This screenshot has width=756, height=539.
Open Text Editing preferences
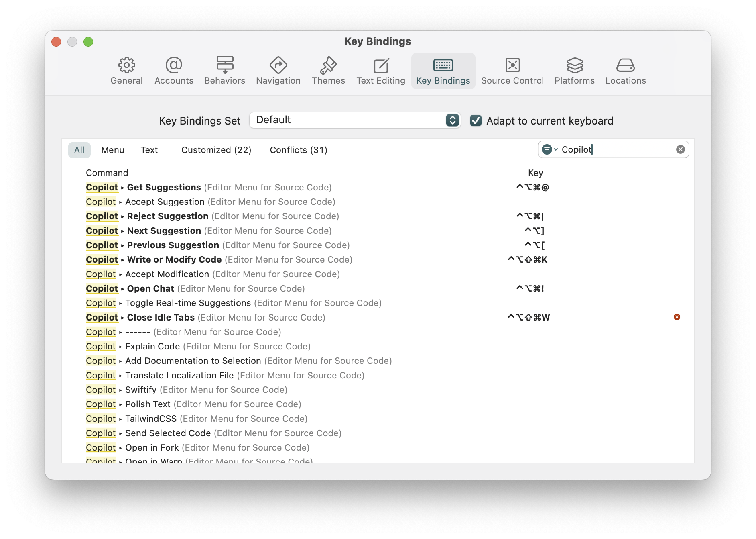pos(380,71)
